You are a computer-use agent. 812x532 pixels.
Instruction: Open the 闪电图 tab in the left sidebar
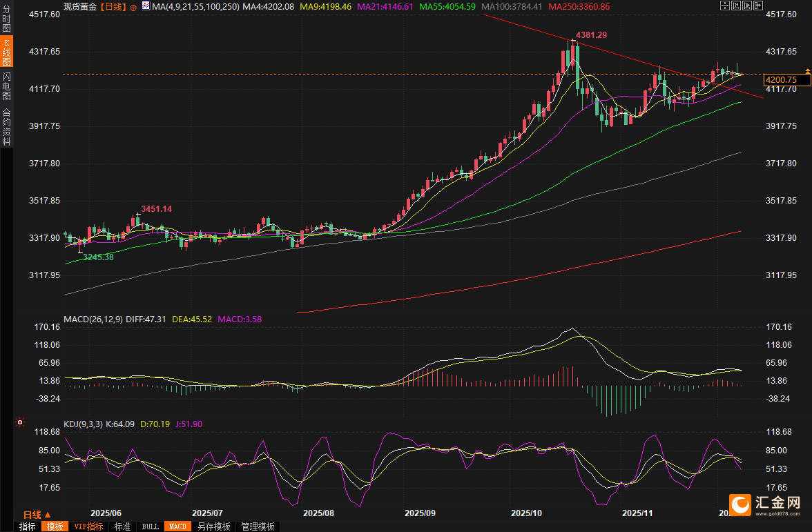pos(6,85)
